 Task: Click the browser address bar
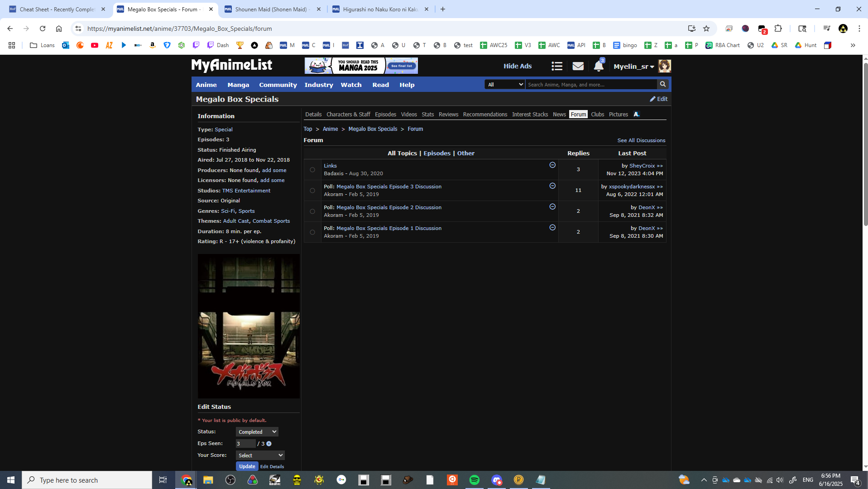click(385, 29)
